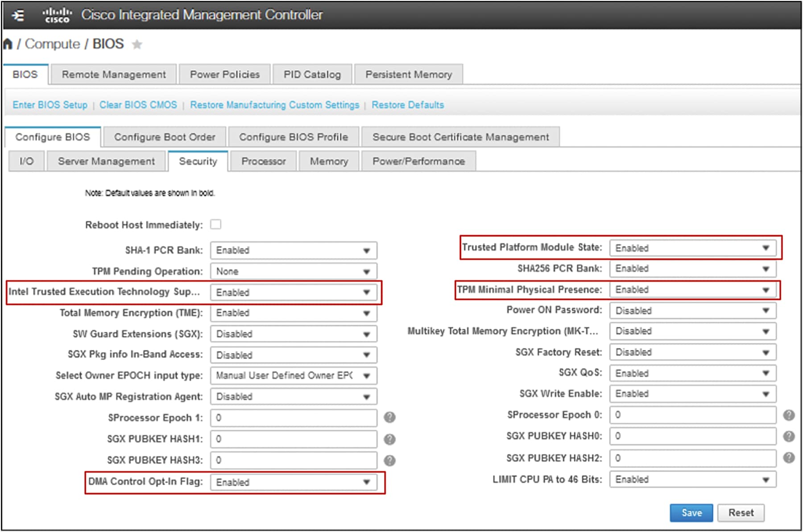Switch to Processor tab
The width and height of the screenshot is (803, 532).
coord(264,161)
